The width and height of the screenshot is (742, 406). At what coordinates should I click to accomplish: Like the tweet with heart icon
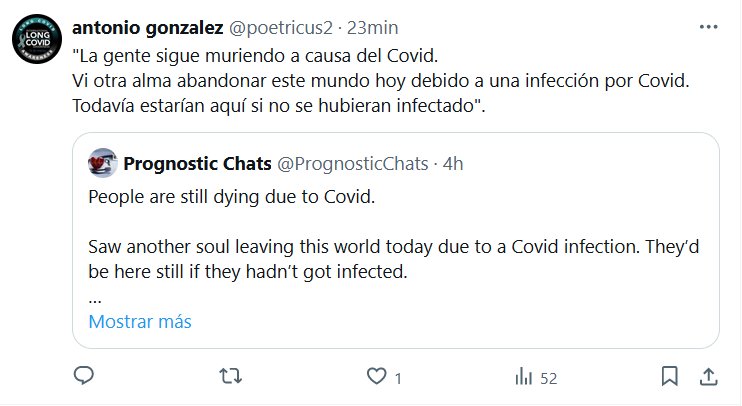376,377
